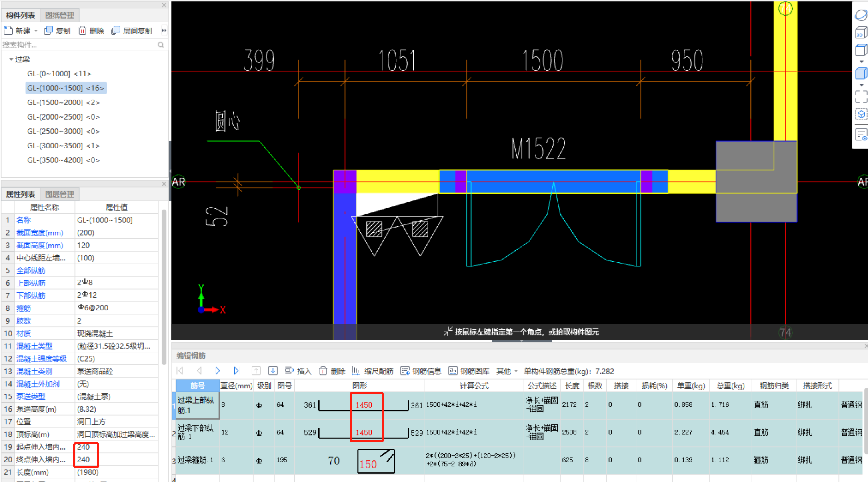Click the 删除 button in component list
Screen dimensions: 868x482
tap(91, 31)
